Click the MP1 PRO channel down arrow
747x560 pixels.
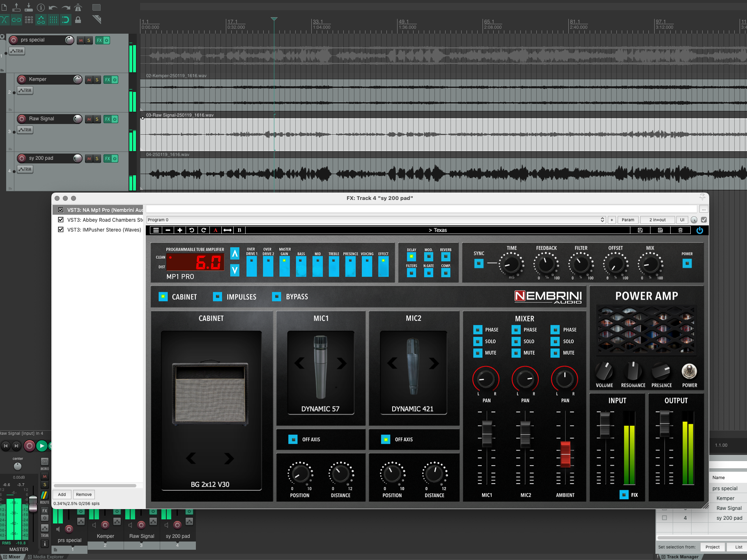(x=234, y=270)
